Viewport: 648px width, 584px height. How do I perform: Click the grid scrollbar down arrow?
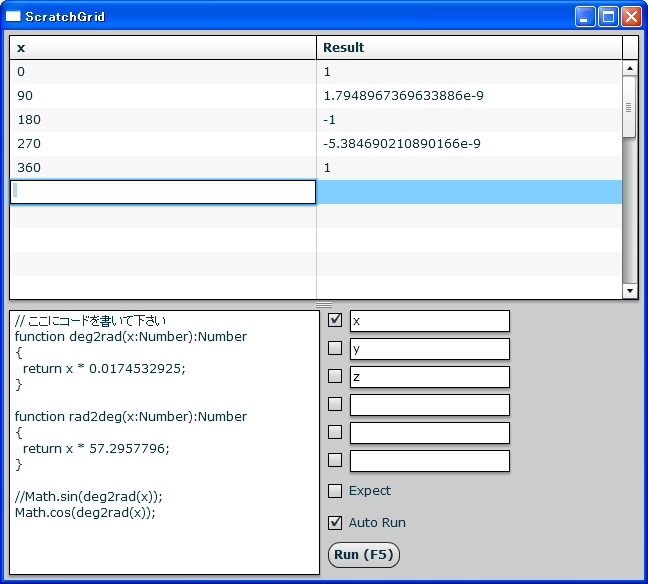click(x=629, y=291)
